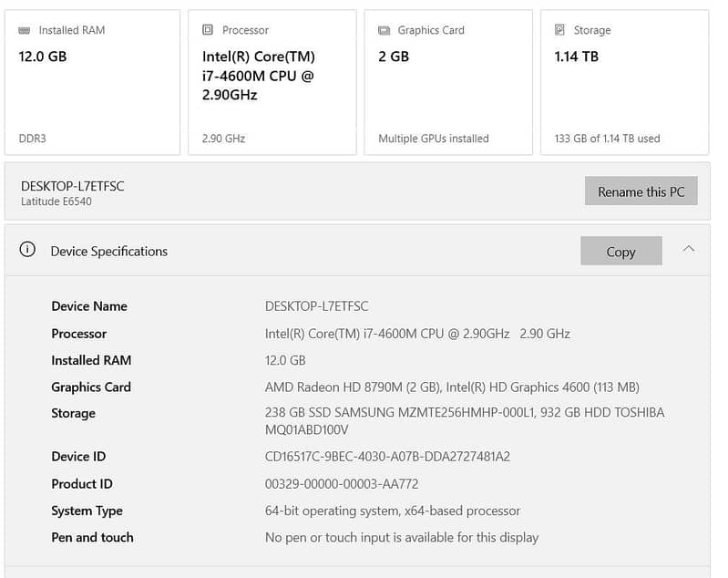Click the '2.90 GHz' text in Processor card
Viewport: 728px width, 578px height.
pos(223,139)
